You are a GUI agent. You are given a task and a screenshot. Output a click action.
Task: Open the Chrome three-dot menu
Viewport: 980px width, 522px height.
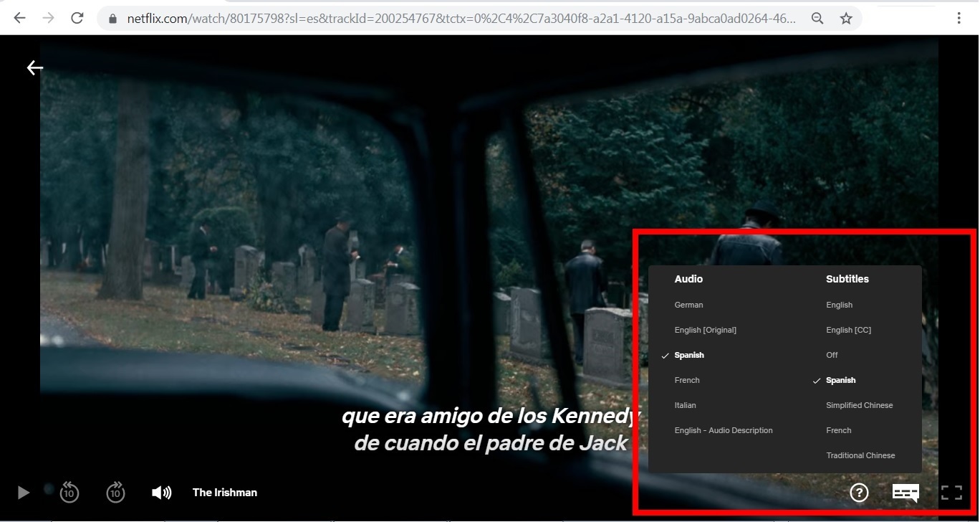point(959,19)
